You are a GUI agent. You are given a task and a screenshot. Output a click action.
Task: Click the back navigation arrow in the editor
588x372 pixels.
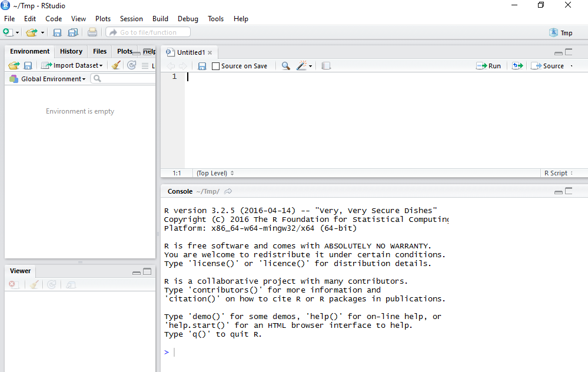(x=171, y=66)
